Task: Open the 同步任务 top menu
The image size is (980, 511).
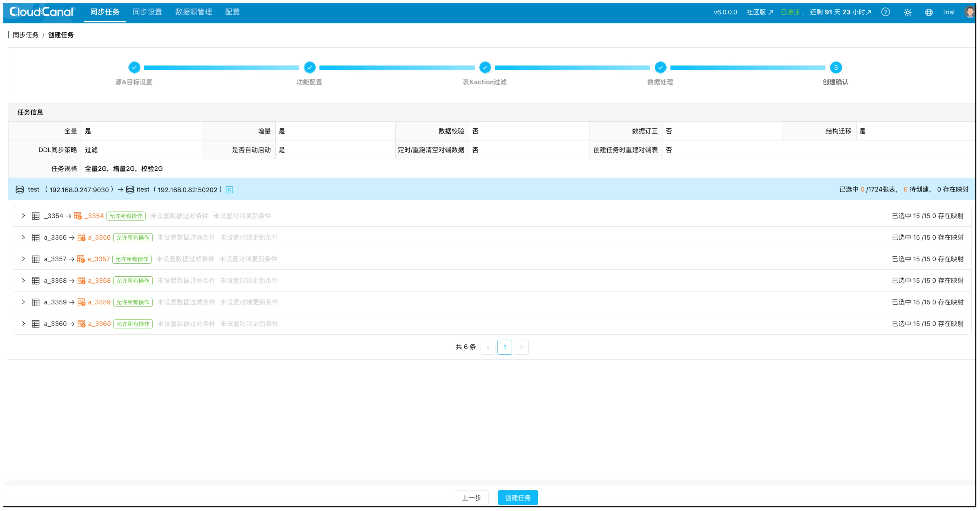Action: [105, 12]
